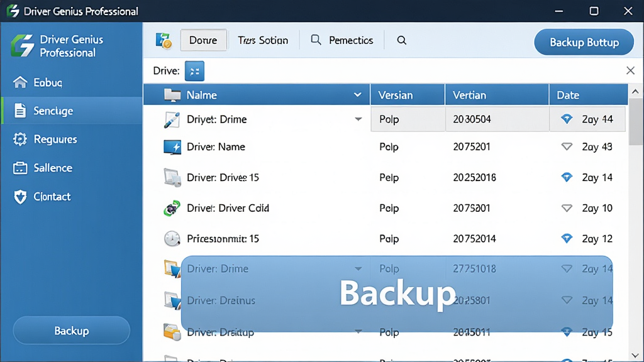Click the vertical scrollbar thumb
This screenshot has height=362, width=644.
pyautogui.click(x=635, y=122)
